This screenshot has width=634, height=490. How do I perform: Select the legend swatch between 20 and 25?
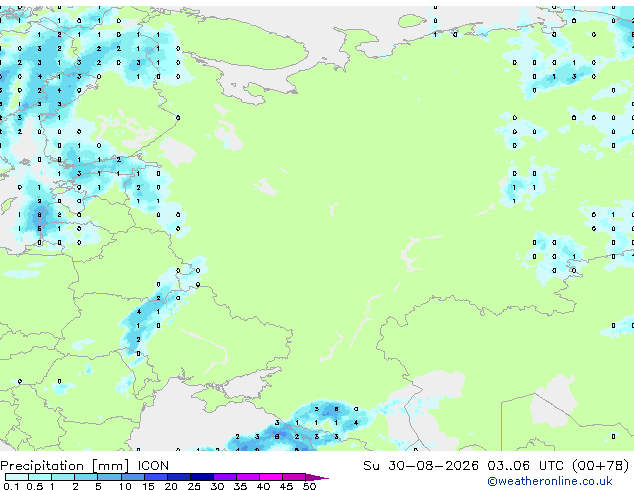179,477
